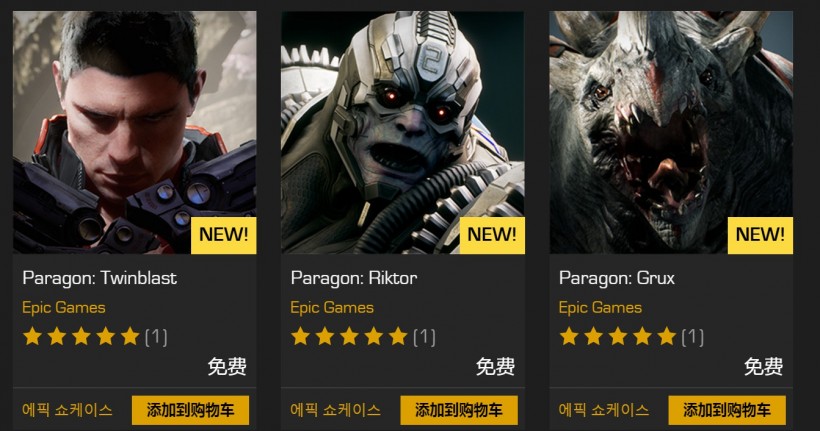This screenshot has height=431, width=820.
Task: Add Paragon: Grux to shopping cart
Action: pyautogui.click(x=727, y=410)
